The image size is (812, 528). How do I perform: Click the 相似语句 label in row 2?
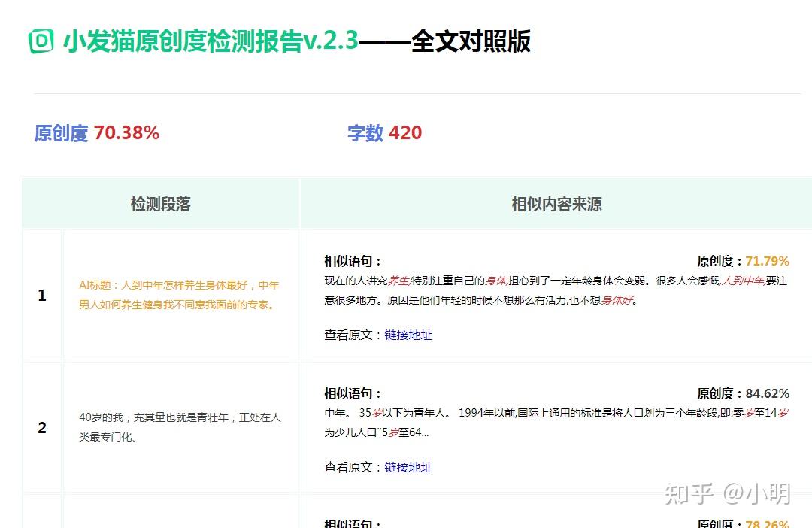point(353,394)
